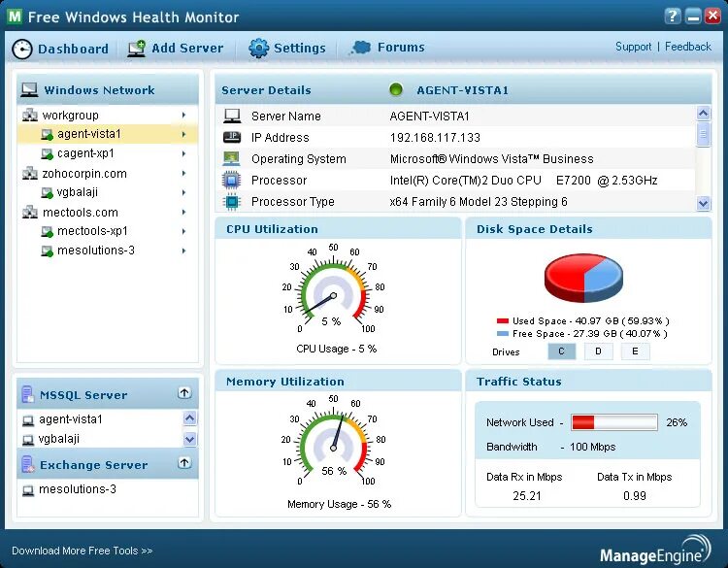Viewport: 728px width, 568px height.
Task: Click the agent-vista1 computer icon under MSSQL Server
Action: tap(28, 420)
